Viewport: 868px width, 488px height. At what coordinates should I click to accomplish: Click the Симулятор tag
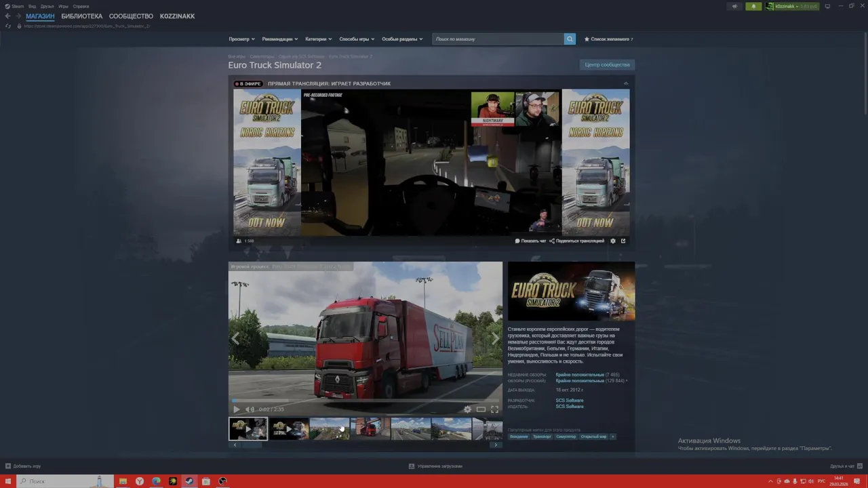pyautogui.click(x=566, y=436)
